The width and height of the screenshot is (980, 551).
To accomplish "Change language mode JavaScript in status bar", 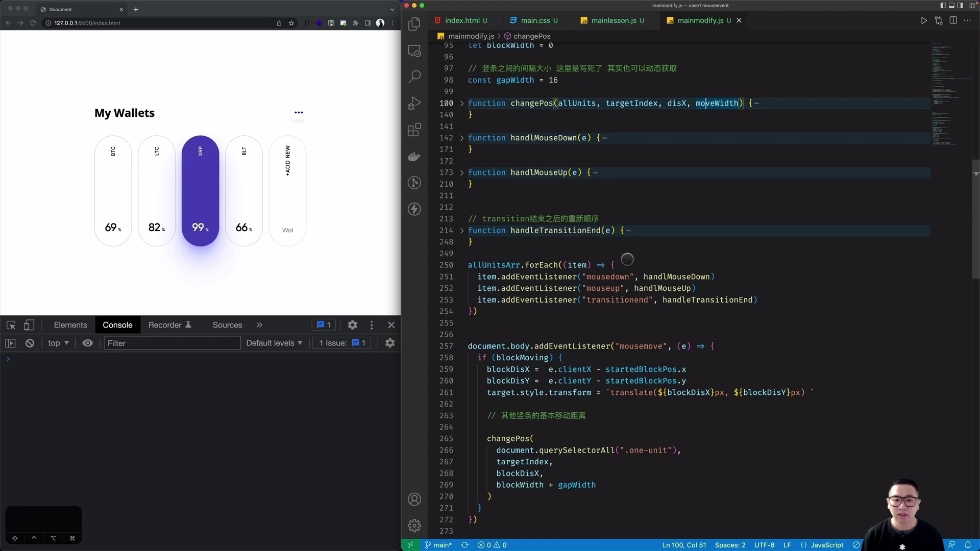I will 827,545.
